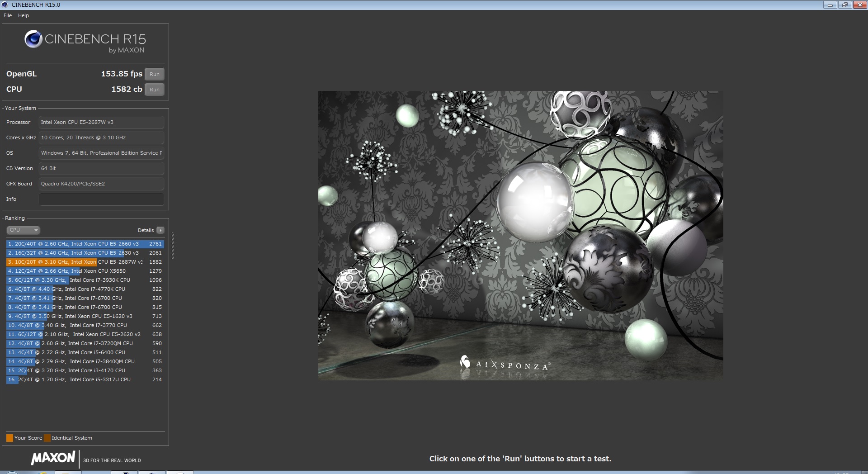Click the left panel splitter handle
The width and height of the screenshot is (868, 474).
pyautogui.click(x=173, y=246)
